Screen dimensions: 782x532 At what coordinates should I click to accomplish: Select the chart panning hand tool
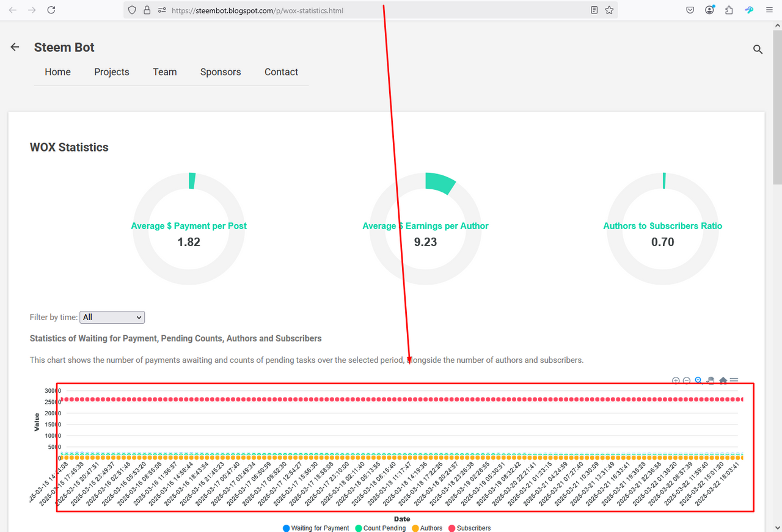click(711, 380)
